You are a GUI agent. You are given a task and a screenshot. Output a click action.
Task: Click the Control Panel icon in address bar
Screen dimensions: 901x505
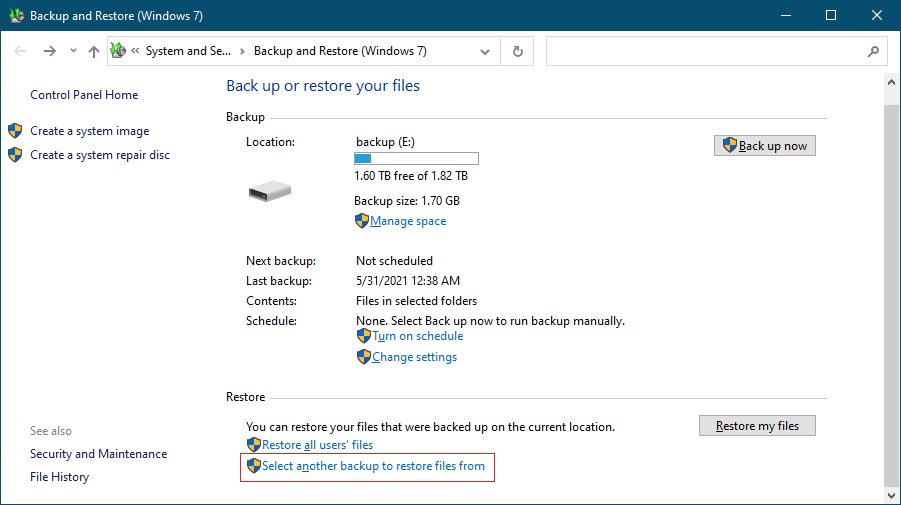pos(118,51)
